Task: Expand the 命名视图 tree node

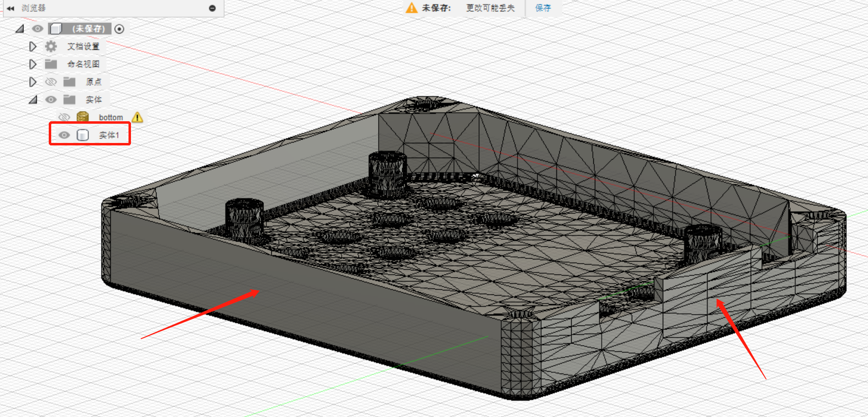Action: click(x=32, y=64)
